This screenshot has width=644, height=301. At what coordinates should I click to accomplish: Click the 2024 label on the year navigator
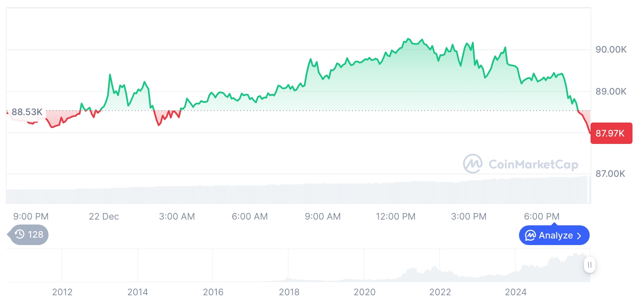click(516, 292)
